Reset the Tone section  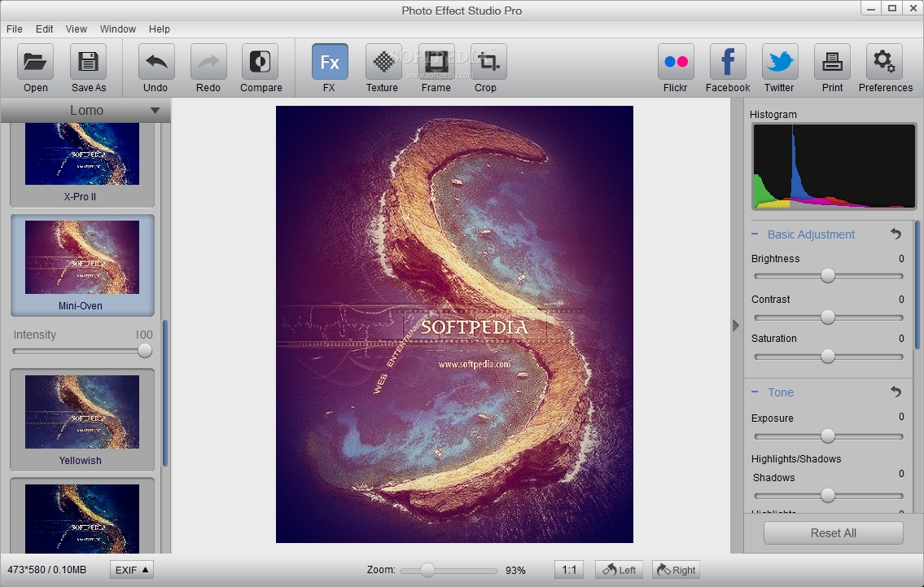coord(896,392)
